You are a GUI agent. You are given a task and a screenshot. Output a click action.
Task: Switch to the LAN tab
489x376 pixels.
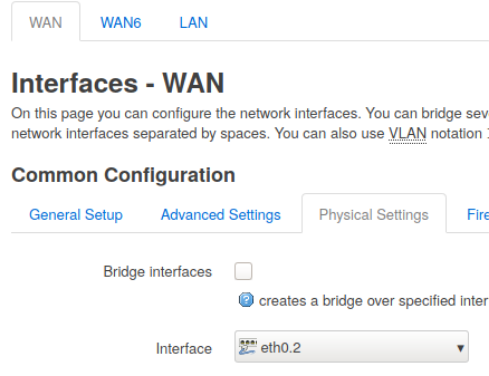pyautogui.click(x=193, y=23)
